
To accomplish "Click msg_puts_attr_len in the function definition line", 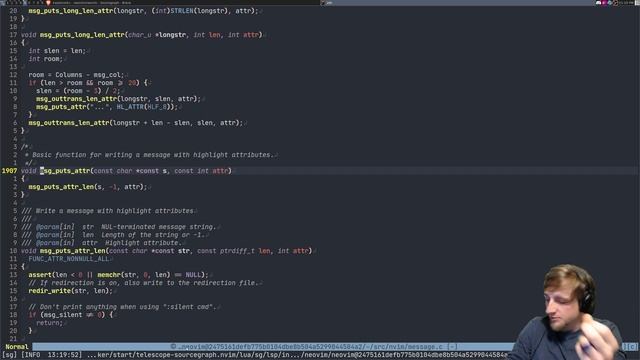I will [x=73, y=251].
